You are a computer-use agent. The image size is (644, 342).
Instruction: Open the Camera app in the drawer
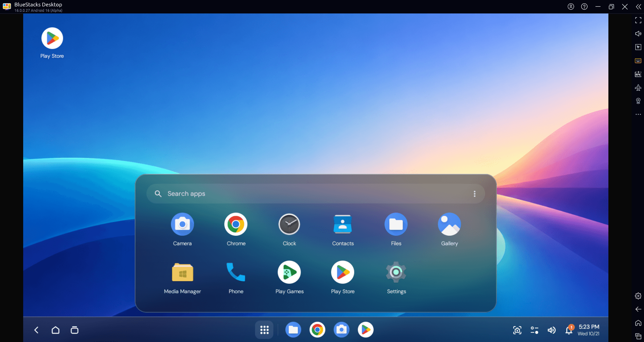(x=182, y=224)
